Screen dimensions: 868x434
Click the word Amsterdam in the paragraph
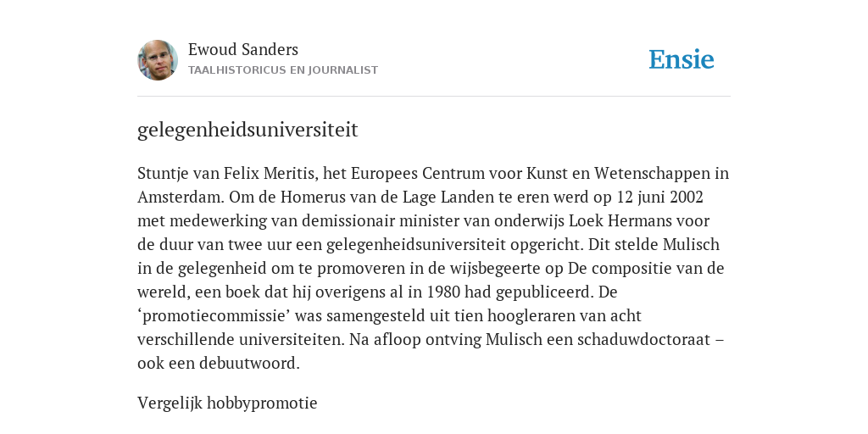(181, 198)
